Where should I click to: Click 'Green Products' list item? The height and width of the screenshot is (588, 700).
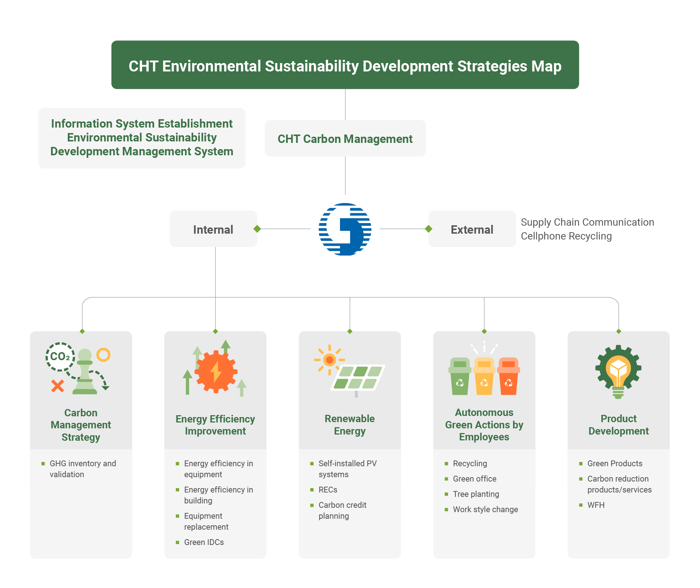click(615, 464)
